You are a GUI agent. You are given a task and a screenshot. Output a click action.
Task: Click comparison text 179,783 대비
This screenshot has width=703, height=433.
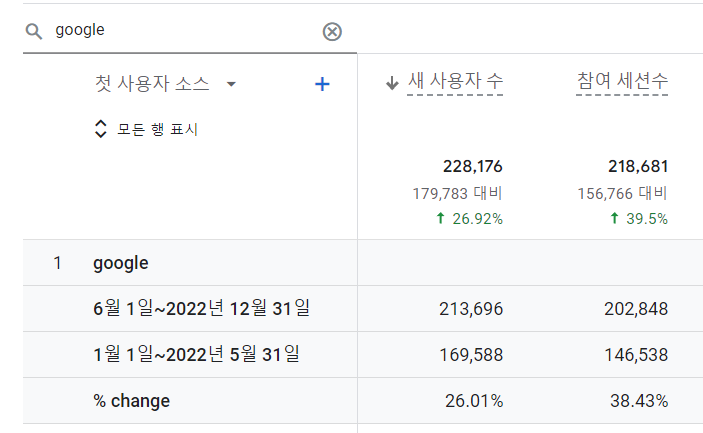point(457,194)
